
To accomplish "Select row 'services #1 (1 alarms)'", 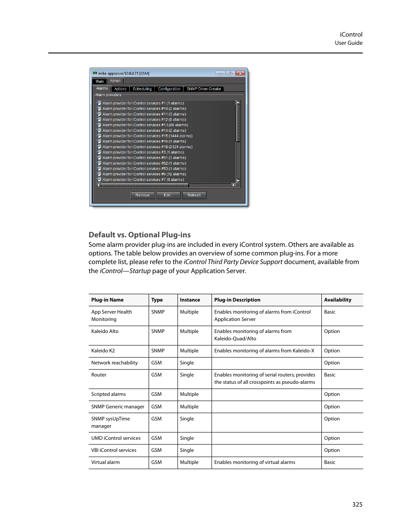I will tap(166, 103).
